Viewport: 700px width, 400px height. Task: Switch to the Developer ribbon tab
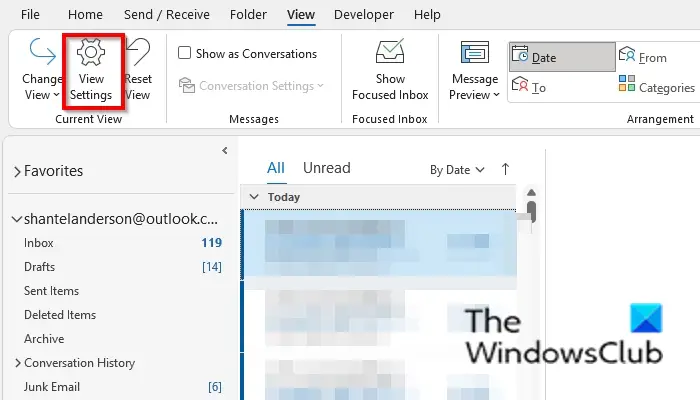[364, 15]
